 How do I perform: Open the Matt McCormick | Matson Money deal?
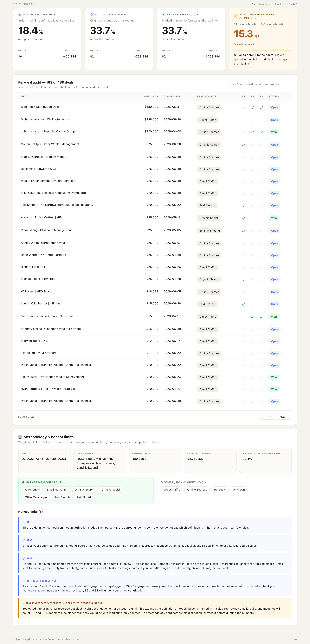tap(43, 157)
